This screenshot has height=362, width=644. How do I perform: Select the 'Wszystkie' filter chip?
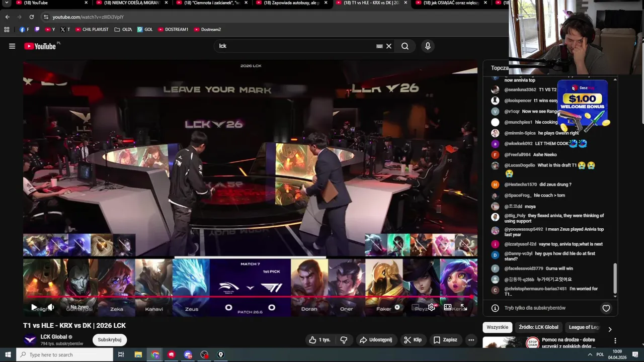click(x=498, y=327)
